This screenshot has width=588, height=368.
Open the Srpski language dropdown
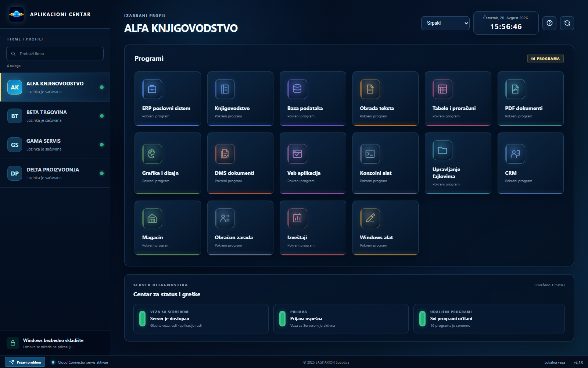(445, 23)
